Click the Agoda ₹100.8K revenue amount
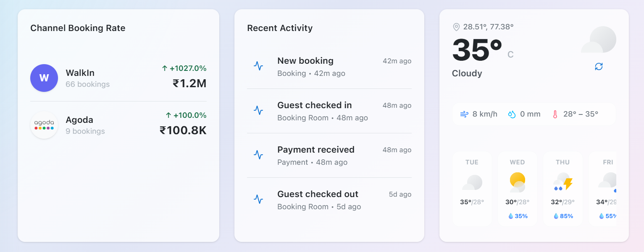The width and height of the screenshot is (644, 252). 183,130
